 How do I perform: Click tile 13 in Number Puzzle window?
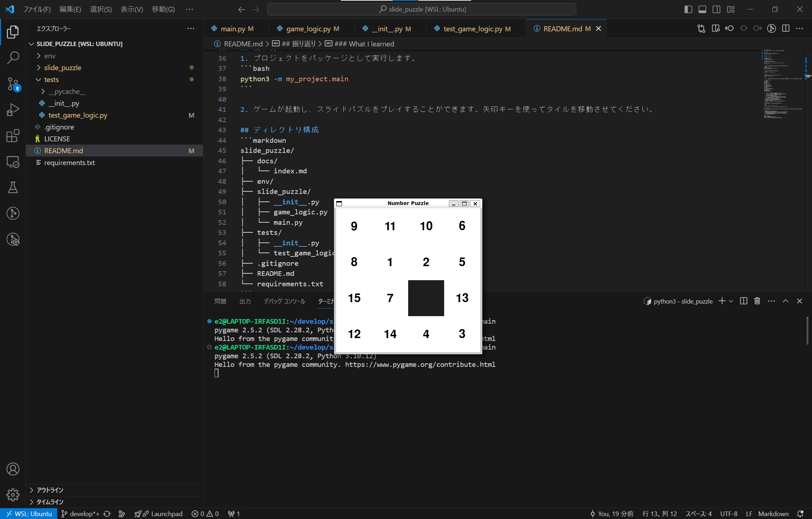(462, 298)
